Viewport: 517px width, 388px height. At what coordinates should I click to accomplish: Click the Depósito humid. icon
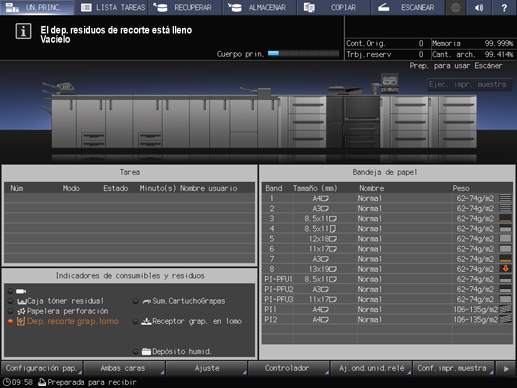coord(146,351)
